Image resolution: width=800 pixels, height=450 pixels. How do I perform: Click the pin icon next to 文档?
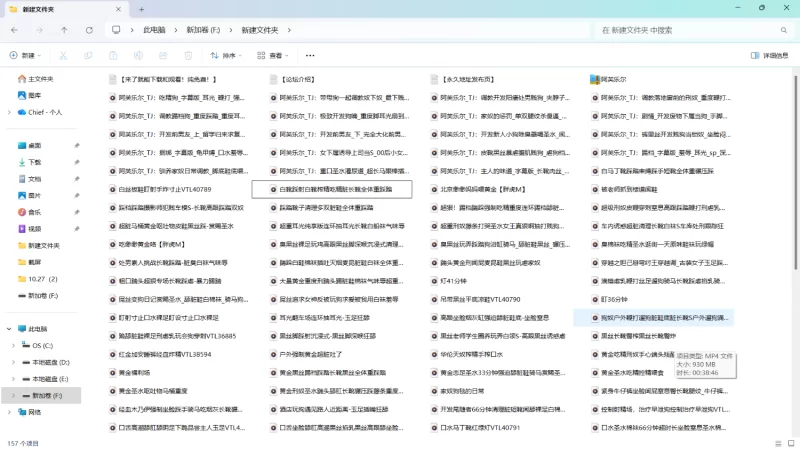tap(77, 179)
